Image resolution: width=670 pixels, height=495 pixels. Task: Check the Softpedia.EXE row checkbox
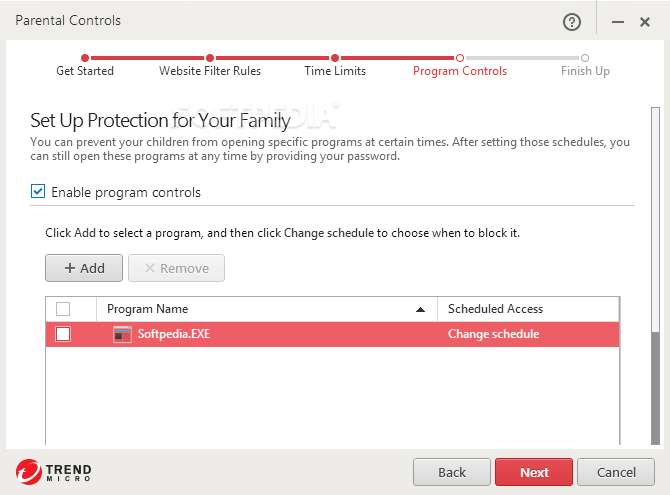(x=63, y=334)
